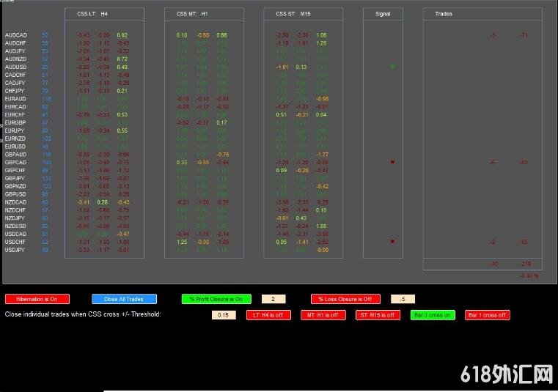Disable the Bar 0 cross on toggle
The height and width of the screenshot is (392, 558).
tap(433, 315)
